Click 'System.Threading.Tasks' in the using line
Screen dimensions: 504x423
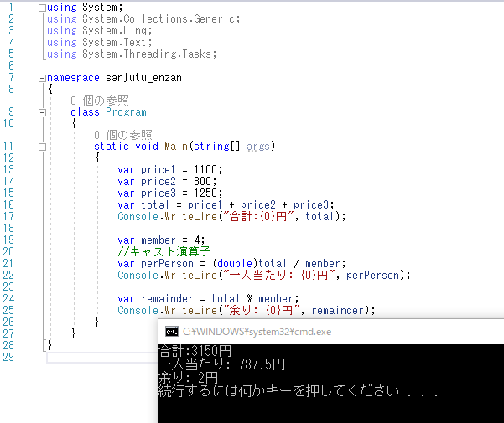[147, 54]
